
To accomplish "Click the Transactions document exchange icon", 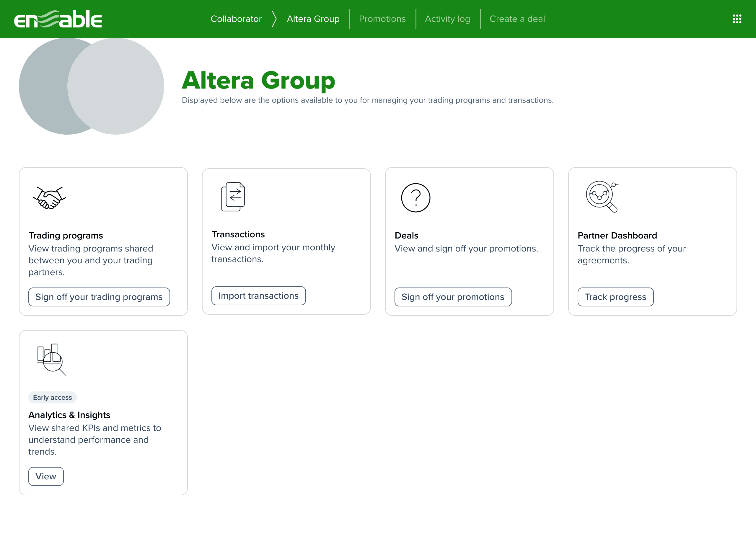I will coord(233,197).
